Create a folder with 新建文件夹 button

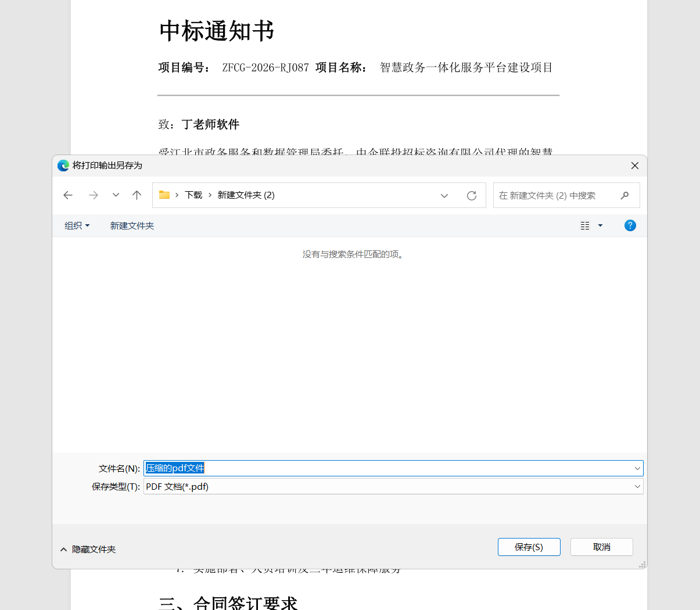coord(132,225)
